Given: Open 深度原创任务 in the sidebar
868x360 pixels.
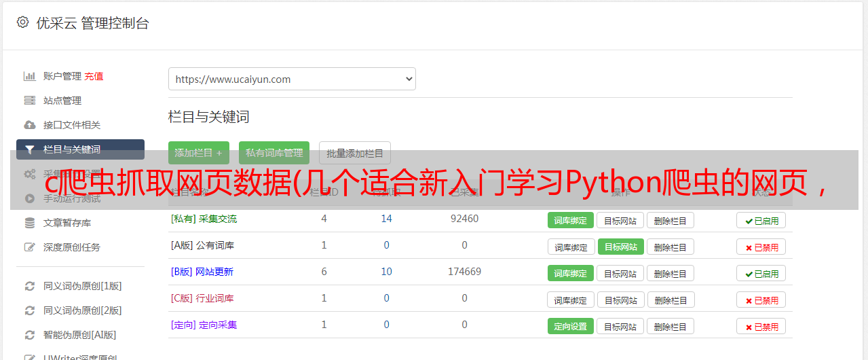Looking at the screenshot, I should (72, 247).
